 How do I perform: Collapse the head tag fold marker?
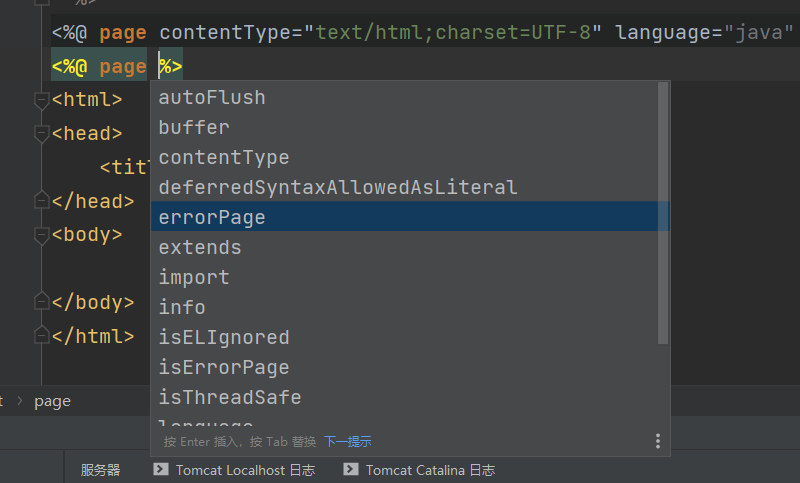coord(41,134)
